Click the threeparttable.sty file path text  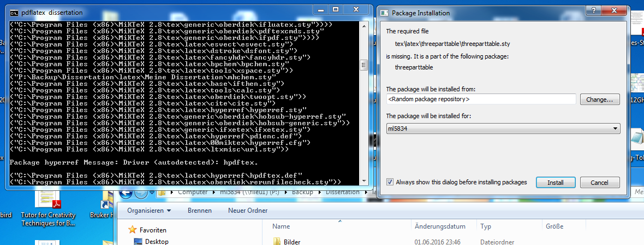(452, 44)
